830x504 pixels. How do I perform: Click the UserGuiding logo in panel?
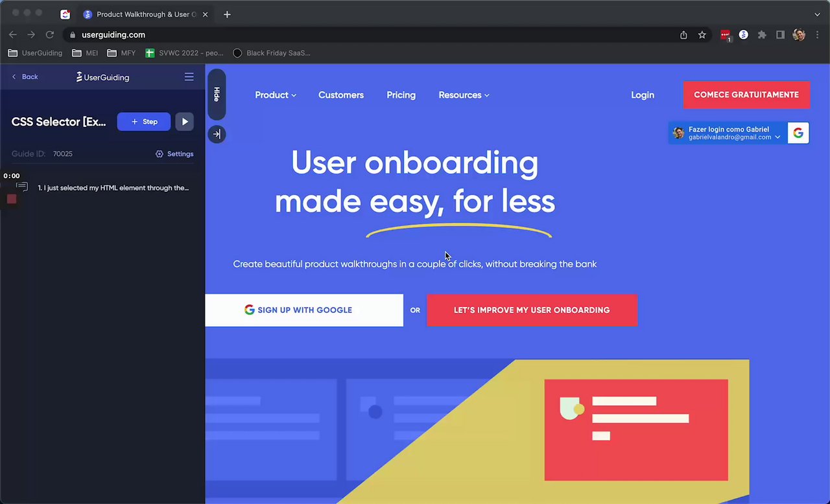102,77
